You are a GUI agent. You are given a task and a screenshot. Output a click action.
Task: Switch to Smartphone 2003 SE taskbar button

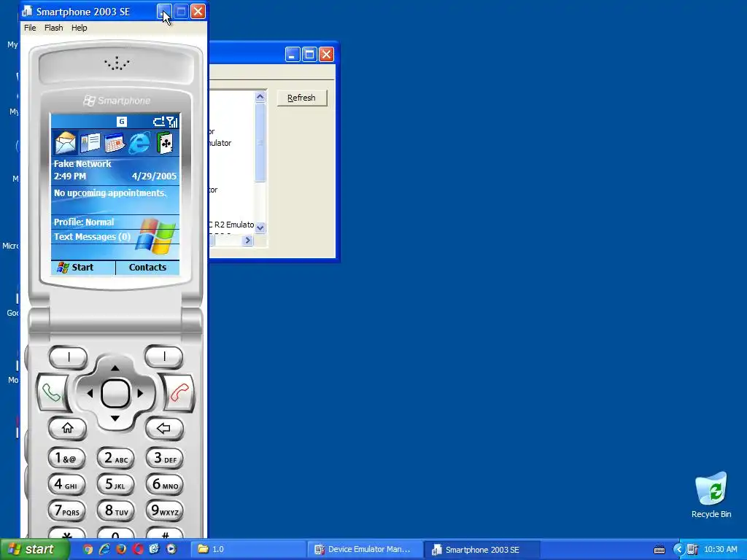pyautogui.click(x=481, y=549)
